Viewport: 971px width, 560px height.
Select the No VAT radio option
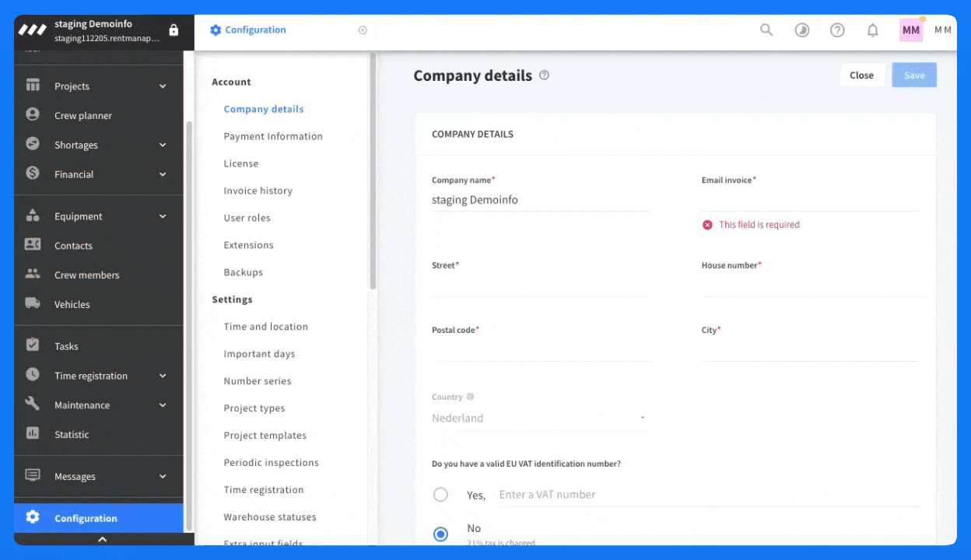pyautogui.click(x=441, y=534)
